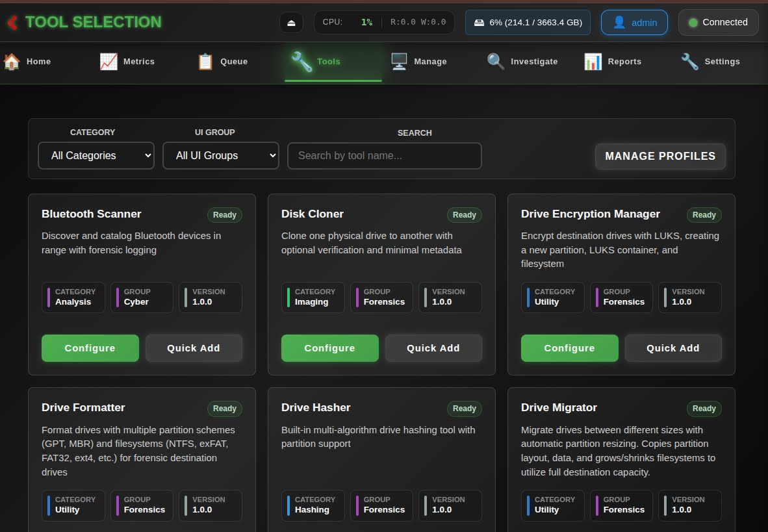Go to the Manage tab
Viewport: 768px width, 532px height.
(x=430, y=62)
